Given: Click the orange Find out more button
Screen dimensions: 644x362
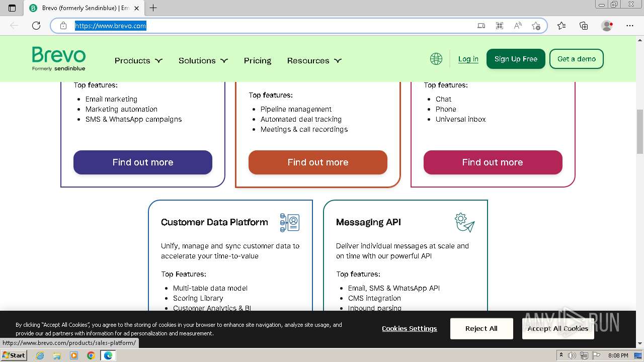Looking at the screenshot, I should coord(318,162).
